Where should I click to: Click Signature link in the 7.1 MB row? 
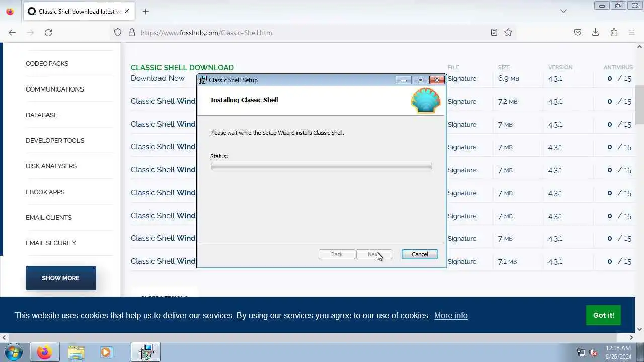click(462, 262)
